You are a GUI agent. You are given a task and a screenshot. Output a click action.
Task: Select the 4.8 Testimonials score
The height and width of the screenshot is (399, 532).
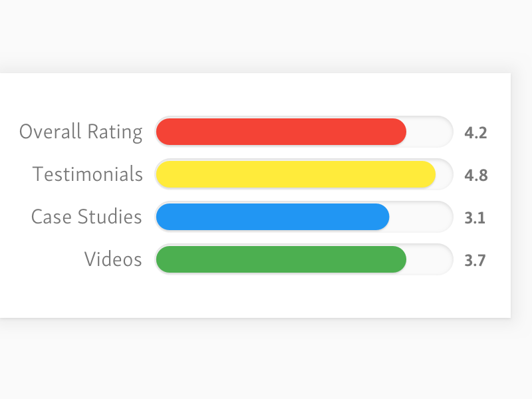[x=475, y=176]
